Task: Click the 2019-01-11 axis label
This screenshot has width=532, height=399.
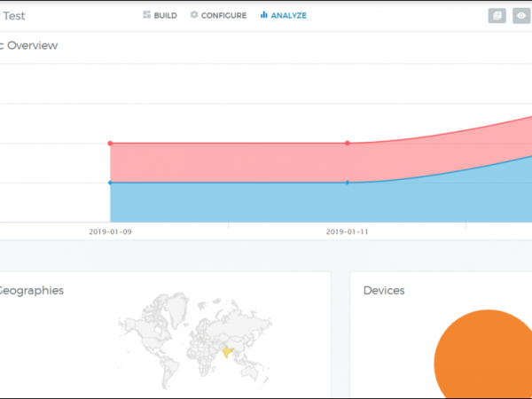Action: tap(347, 231)
